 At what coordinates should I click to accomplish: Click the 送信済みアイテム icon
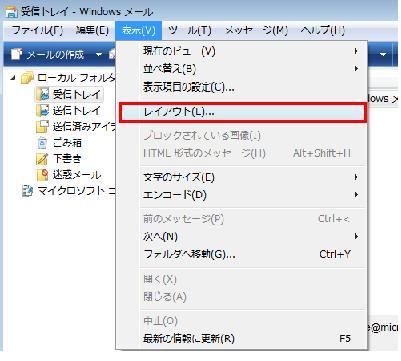[x=42, y=126]
